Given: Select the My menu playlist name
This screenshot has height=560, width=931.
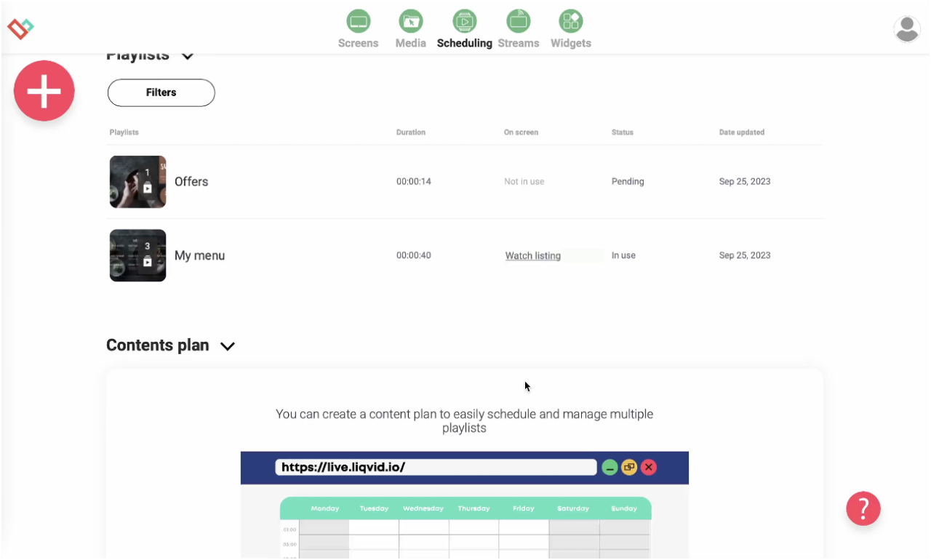Looking at the screenshot, I should 199,255.
